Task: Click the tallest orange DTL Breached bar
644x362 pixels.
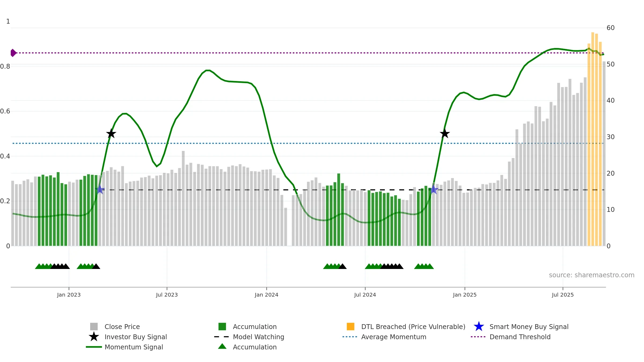Action: click(592, 139)
